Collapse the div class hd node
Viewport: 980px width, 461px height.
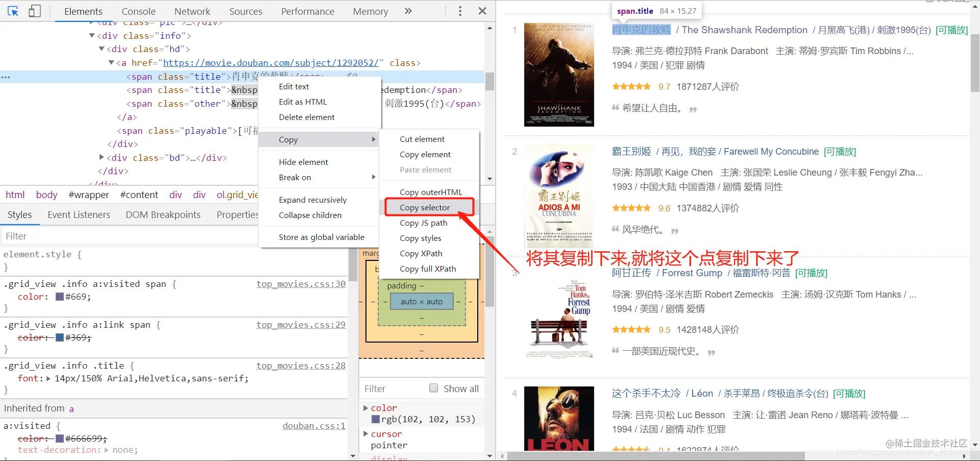pyautogui.click(x=102, y=48)
